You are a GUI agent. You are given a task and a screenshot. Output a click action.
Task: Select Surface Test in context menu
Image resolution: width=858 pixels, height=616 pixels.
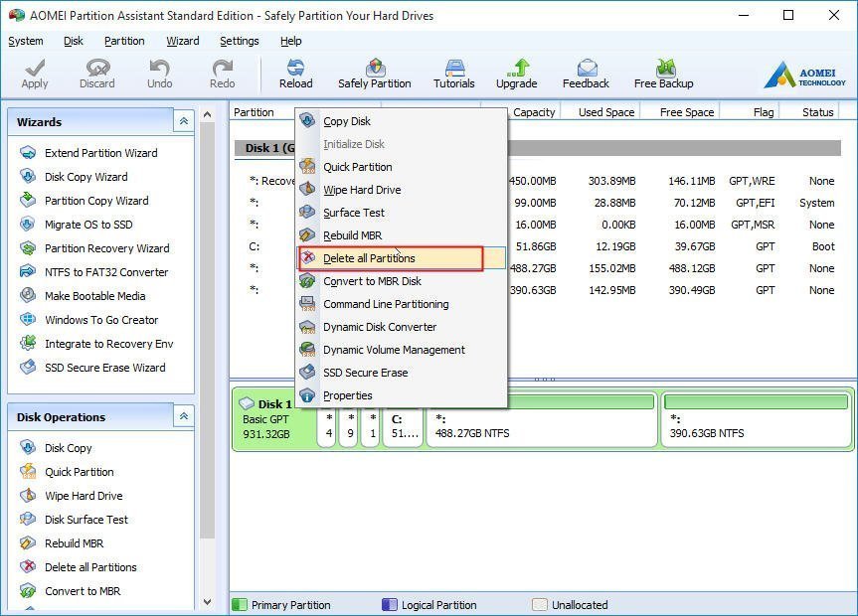click(x=401, y=213)
